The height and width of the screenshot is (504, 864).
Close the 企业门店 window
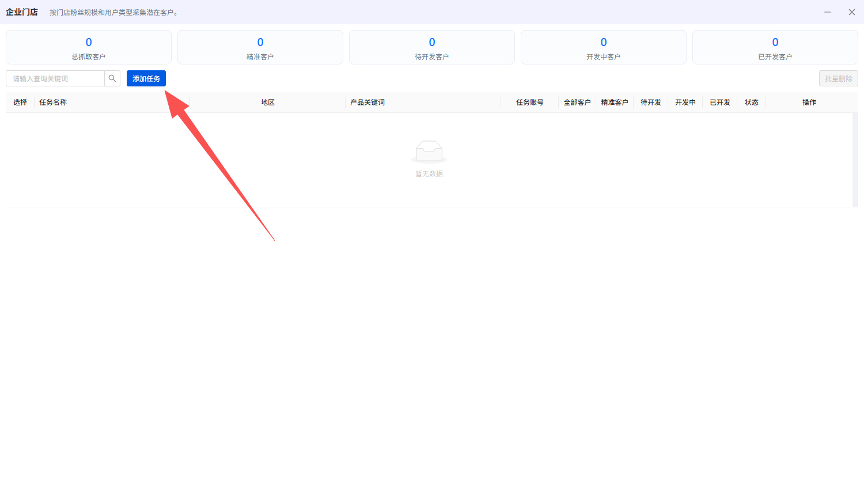tap(852, 12)
